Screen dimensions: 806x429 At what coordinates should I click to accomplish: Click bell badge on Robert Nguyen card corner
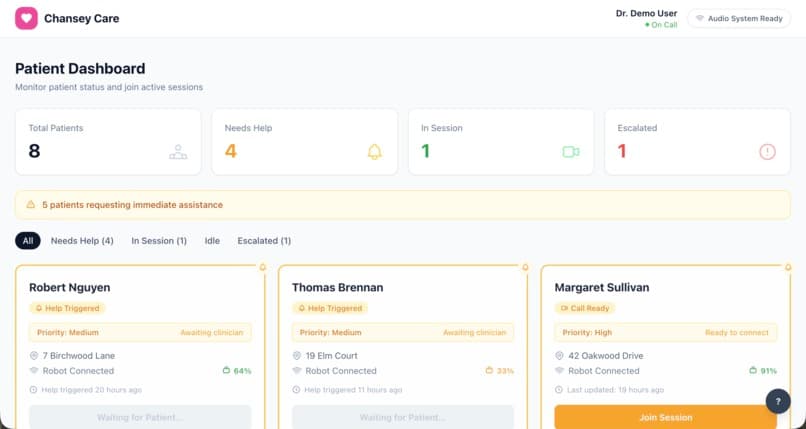tap(263, 267)
